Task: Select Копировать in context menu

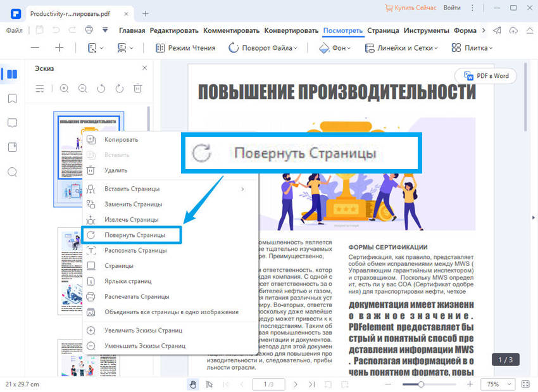Action: pyautogui.click(x=171, y=140)
